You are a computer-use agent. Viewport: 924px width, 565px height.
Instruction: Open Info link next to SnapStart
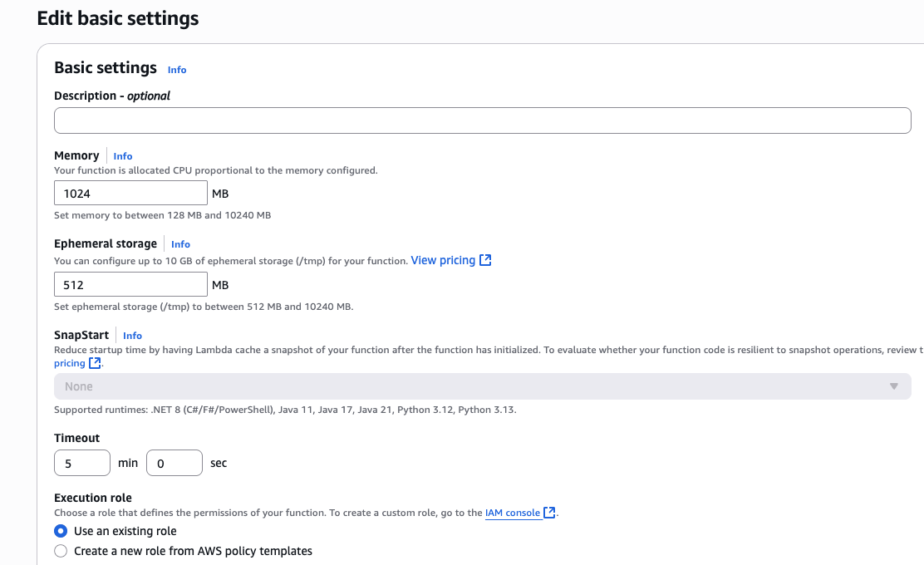click(132, 336)
